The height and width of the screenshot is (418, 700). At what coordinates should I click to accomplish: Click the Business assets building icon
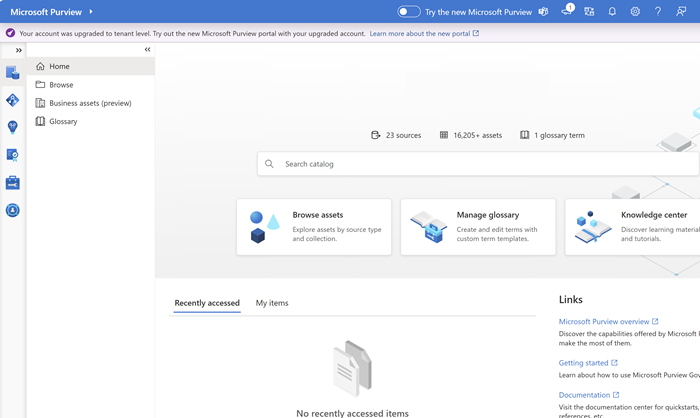[x=40, y=103]
